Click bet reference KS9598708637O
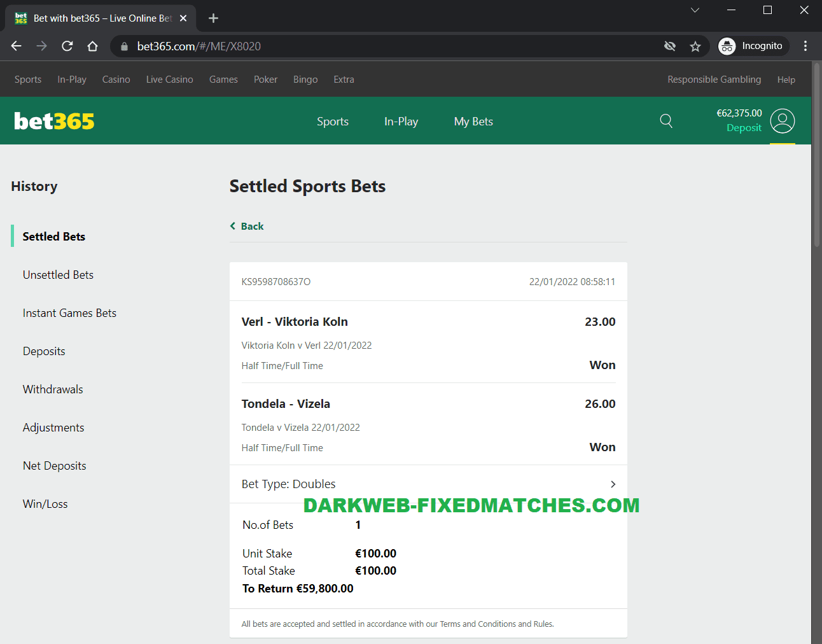This screenshot has height=644, width=822. [x=276, y=282]
